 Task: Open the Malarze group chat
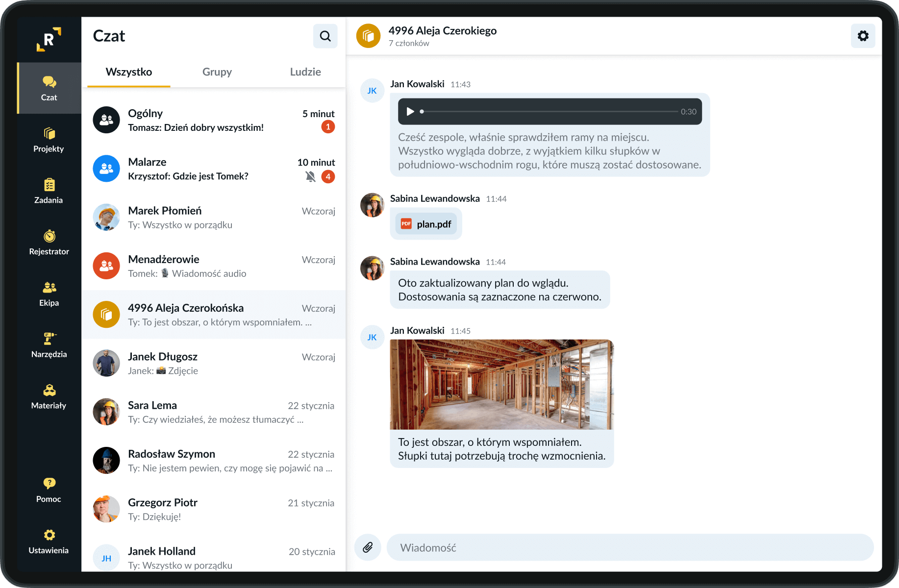point(214,169)
